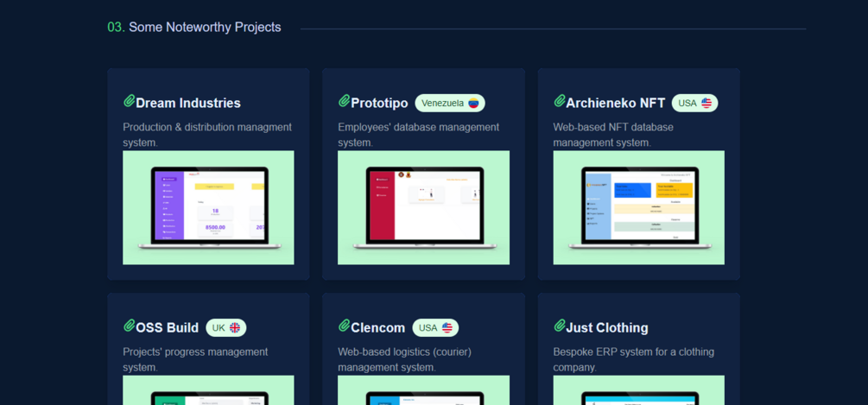
Task: Open the Archieneko NFT project title link
Action: 616,103
